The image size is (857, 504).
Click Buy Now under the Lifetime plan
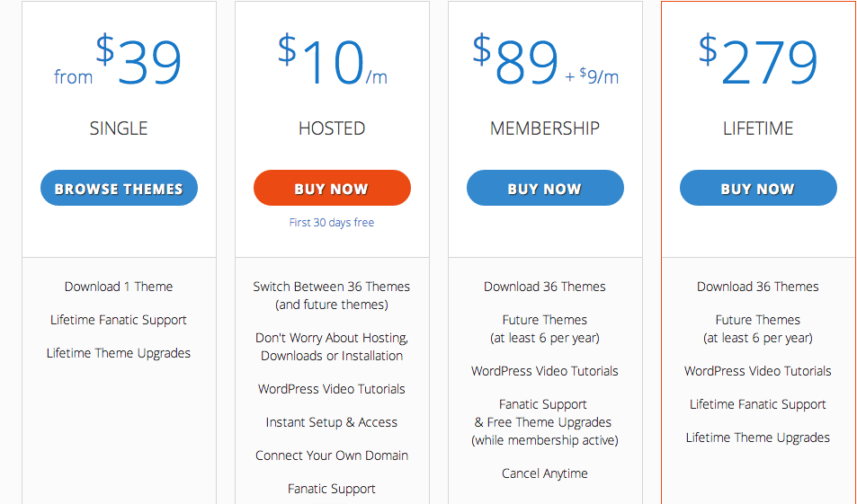click(x=758, y=188)
